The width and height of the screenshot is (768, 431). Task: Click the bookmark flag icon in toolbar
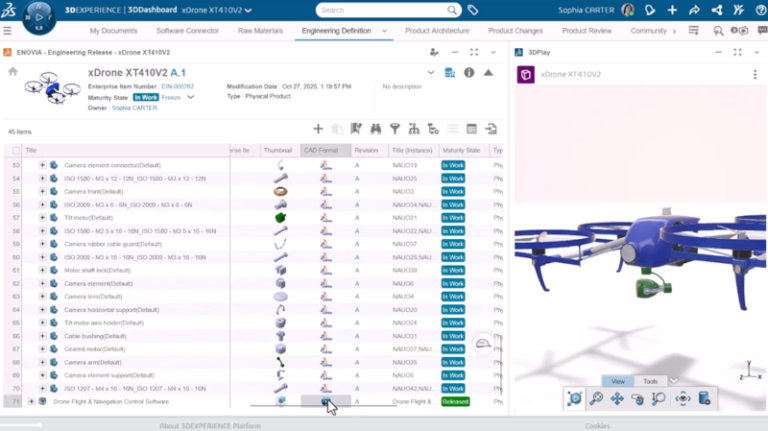click(356, 129)
